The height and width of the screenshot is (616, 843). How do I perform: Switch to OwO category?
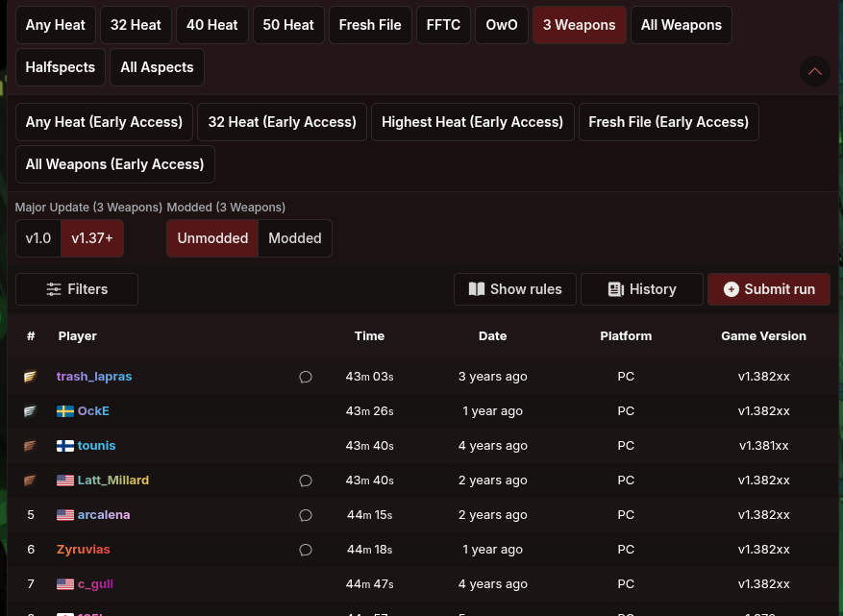pos(502,25)
